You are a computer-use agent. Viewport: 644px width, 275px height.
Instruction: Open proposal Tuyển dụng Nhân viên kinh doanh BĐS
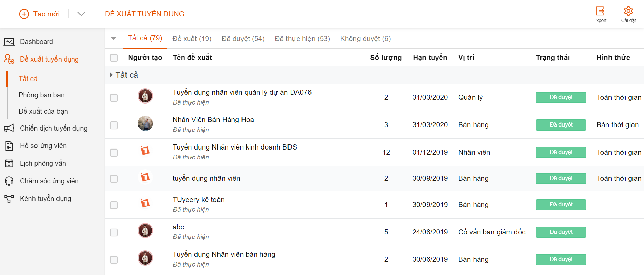(x=235, y=147)
